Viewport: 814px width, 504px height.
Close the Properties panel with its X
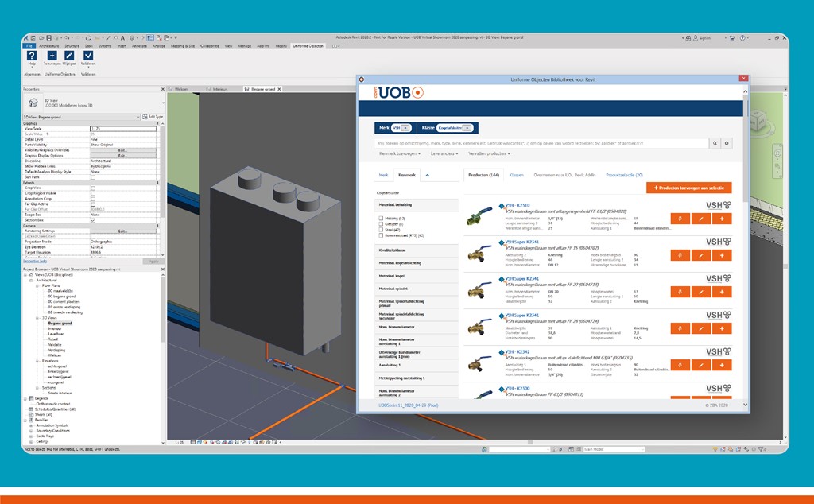tap(162, 89)
